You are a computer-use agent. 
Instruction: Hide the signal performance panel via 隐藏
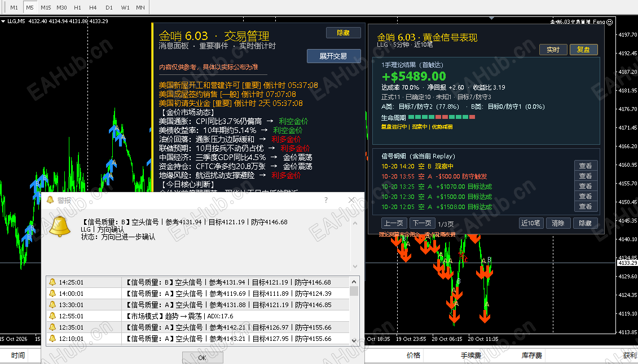(585, 223)
